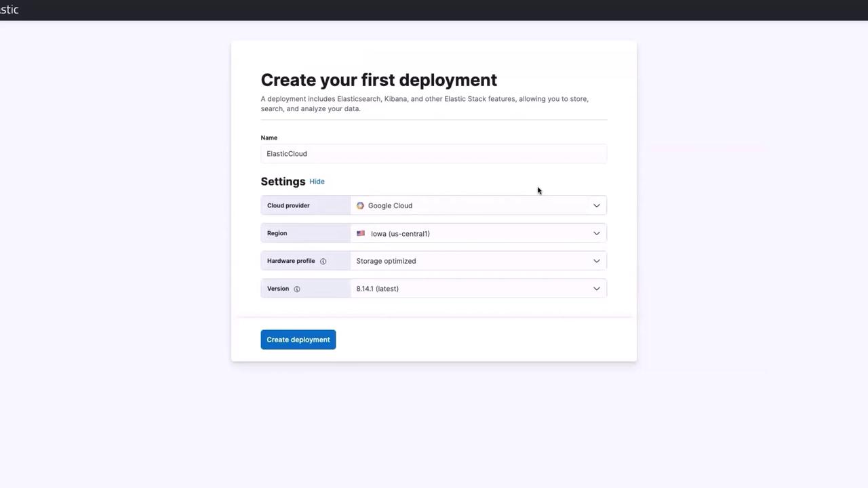Click the Hardware profile info icon
The width and height of the screenshot is (868, 488).
pos(323,261)
